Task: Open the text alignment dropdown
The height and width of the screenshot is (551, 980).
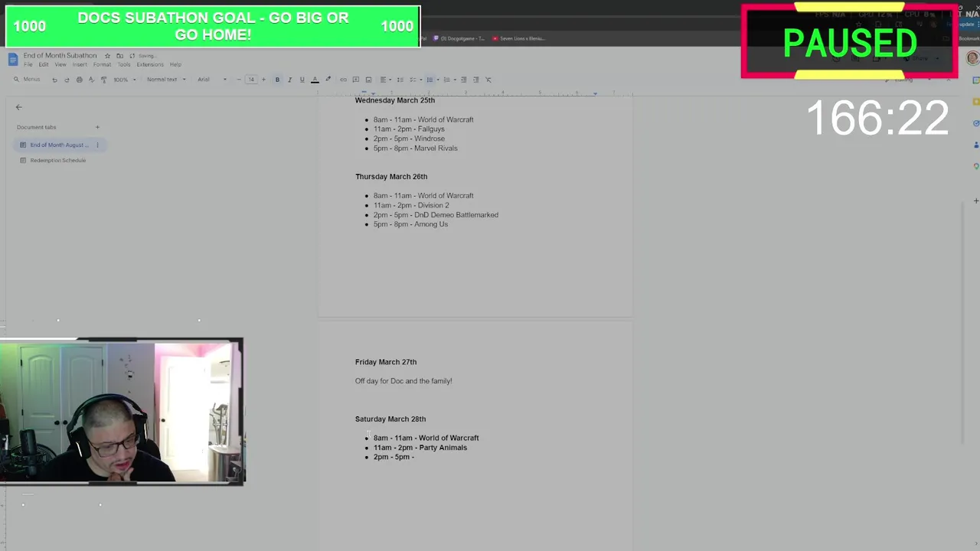Action: [x=384, y=80]
